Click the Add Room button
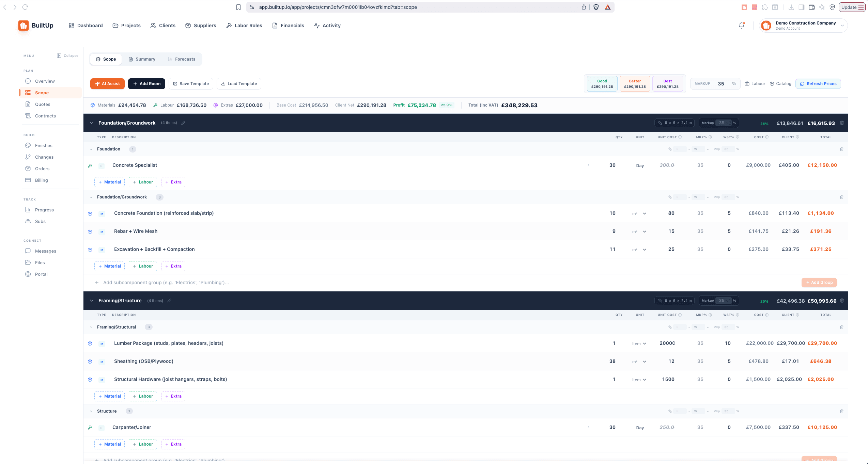Image resolution: width=868 pixels, height=464 pixels. pyautogui.click(x=146, y=83)
